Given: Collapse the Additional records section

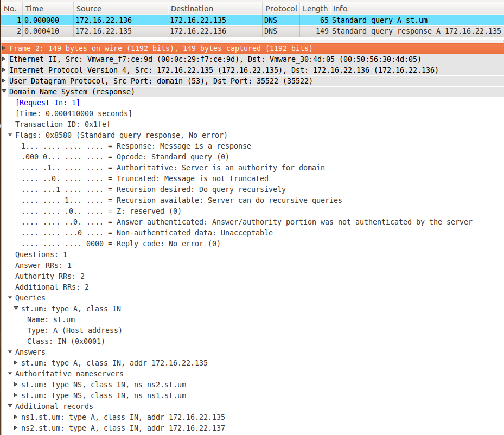Looking at the screenshot, I should (10, 406).
